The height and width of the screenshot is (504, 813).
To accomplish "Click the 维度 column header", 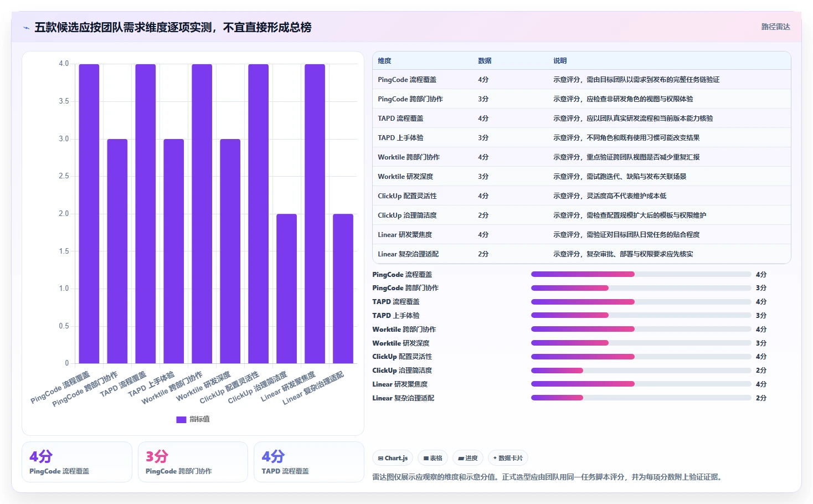I will coord(384,61).
